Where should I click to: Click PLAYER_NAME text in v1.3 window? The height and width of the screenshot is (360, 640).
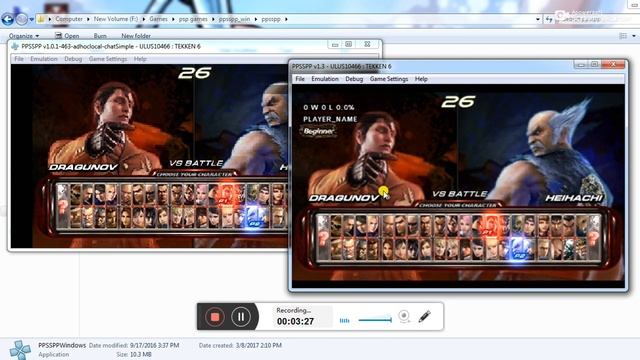330,119
